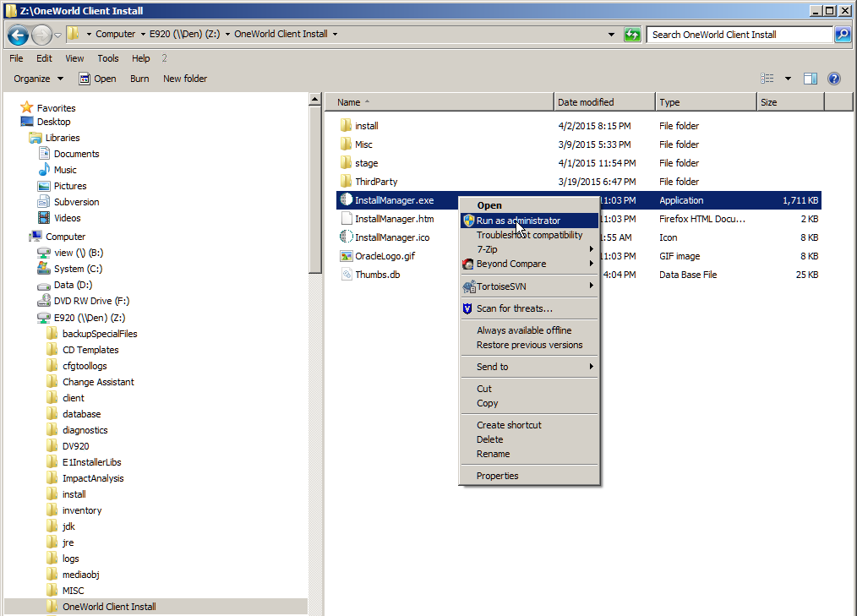Viewport: 857px width, 616px height.
Task: Click the Scan for threats shield icon
Action: point(467,308)
